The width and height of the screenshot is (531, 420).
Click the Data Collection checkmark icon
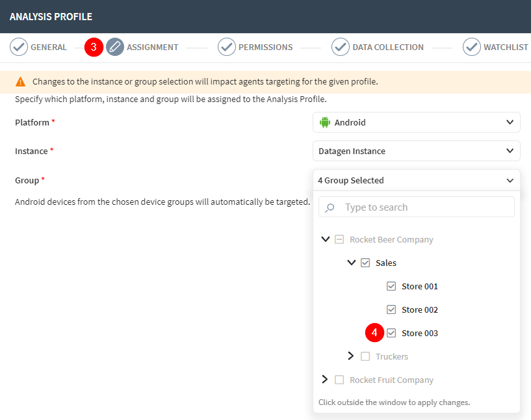(x=341, y=47)
